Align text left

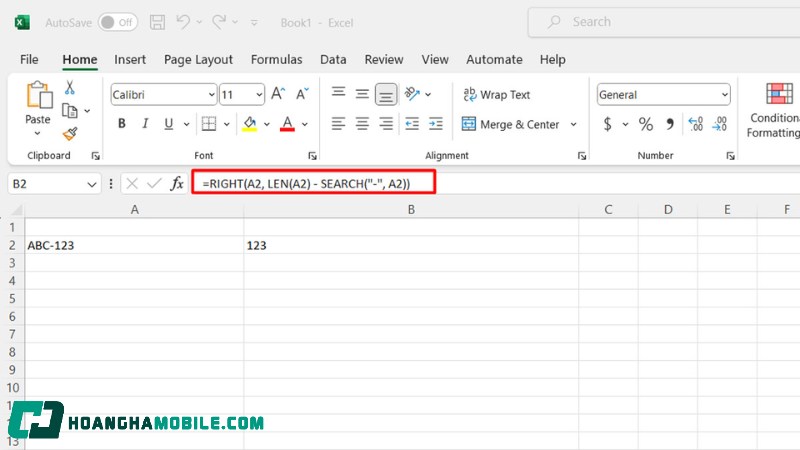338,123
